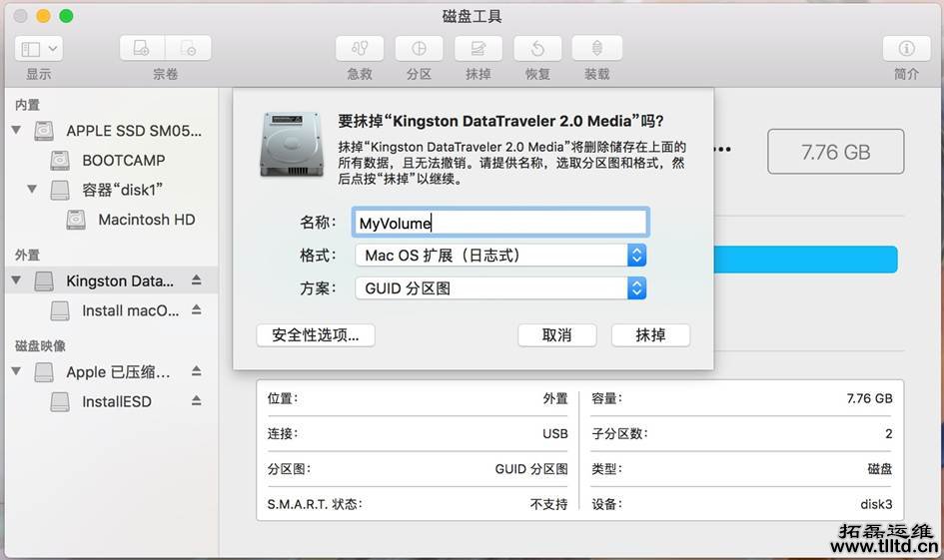Click the GUID 分区图 value in info table

[531, 468]
